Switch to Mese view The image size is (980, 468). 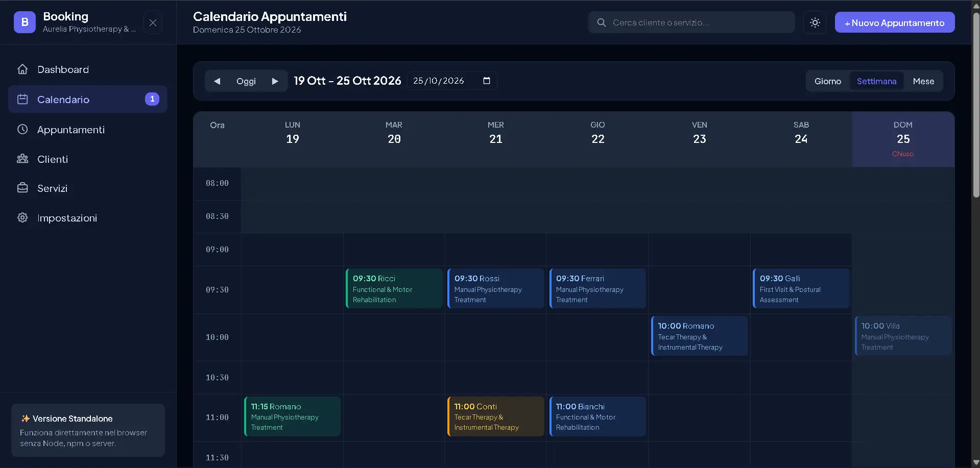923,81
